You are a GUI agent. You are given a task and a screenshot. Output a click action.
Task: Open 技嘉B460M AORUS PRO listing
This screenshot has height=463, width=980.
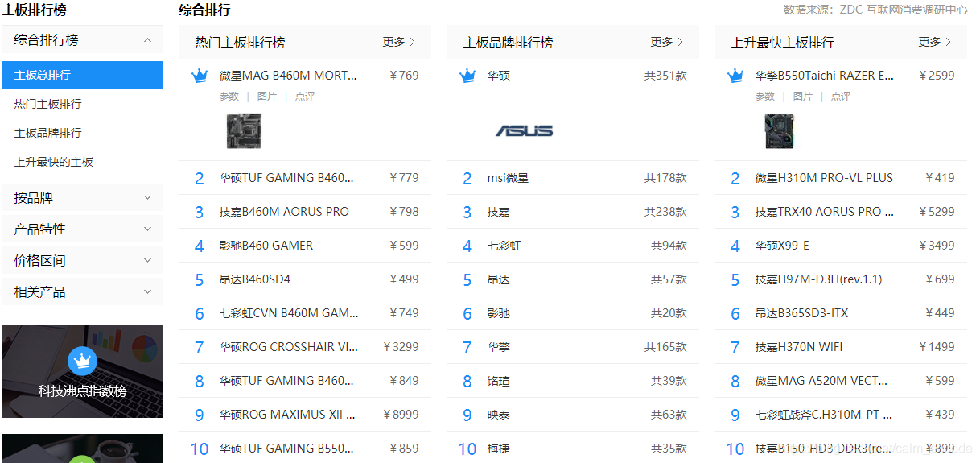[284, 212]
